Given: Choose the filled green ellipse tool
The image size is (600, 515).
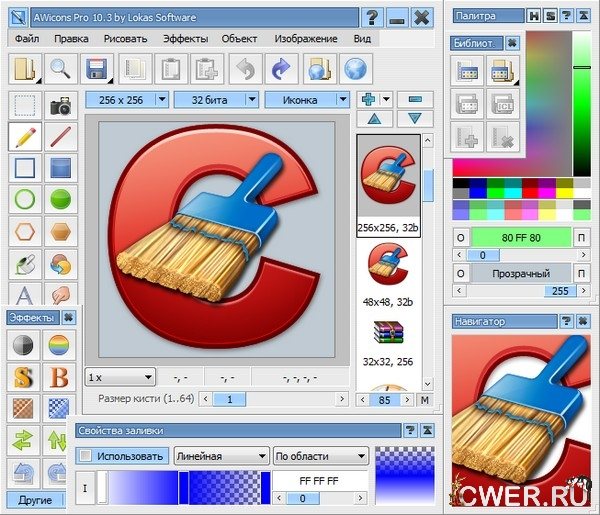Looking at the screenshot, I should click(x=63, y=199).
